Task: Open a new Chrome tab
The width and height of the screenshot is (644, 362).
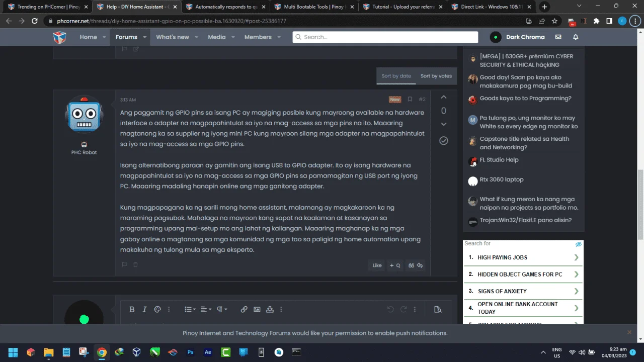Action: [x=544, y=7]
